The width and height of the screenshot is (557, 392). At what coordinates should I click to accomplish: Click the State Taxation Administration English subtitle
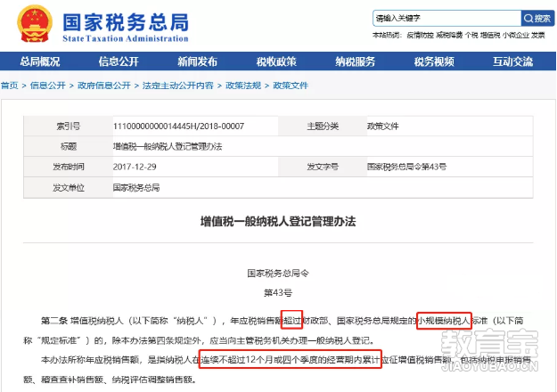126,38
